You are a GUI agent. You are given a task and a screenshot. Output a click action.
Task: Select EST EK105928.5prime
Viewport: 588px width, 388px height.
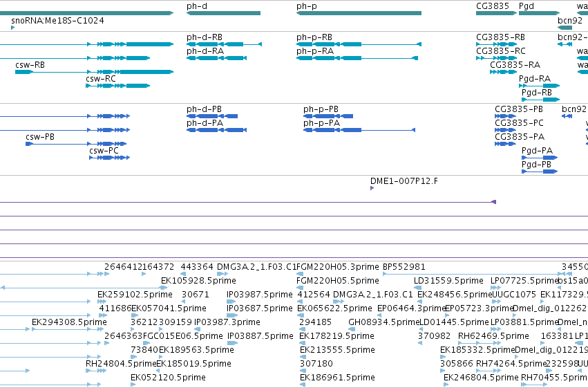(164, 288)
